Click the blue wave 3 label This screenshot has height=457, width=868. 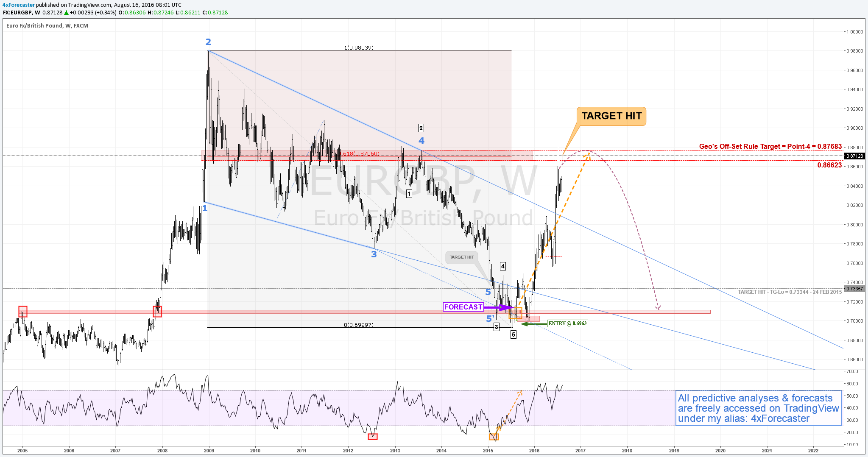point(374,254)
